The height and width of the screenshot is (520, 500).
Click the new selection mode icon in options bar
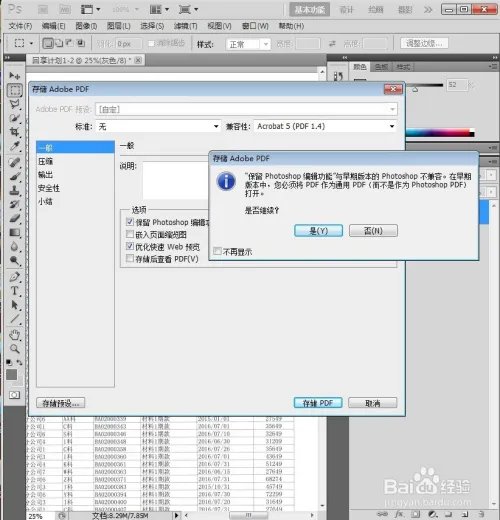48,43
